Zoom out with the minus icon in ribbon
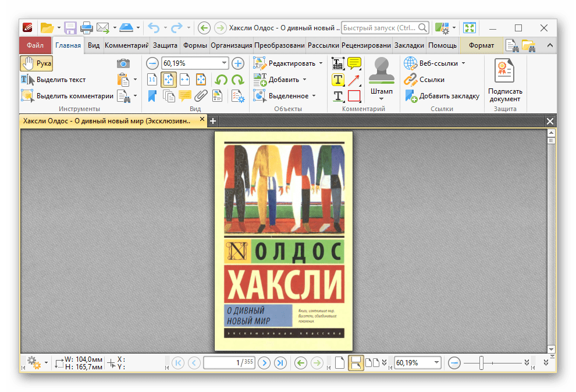The height and width of the screenshot is (392, 576). (x=152, y=63)
